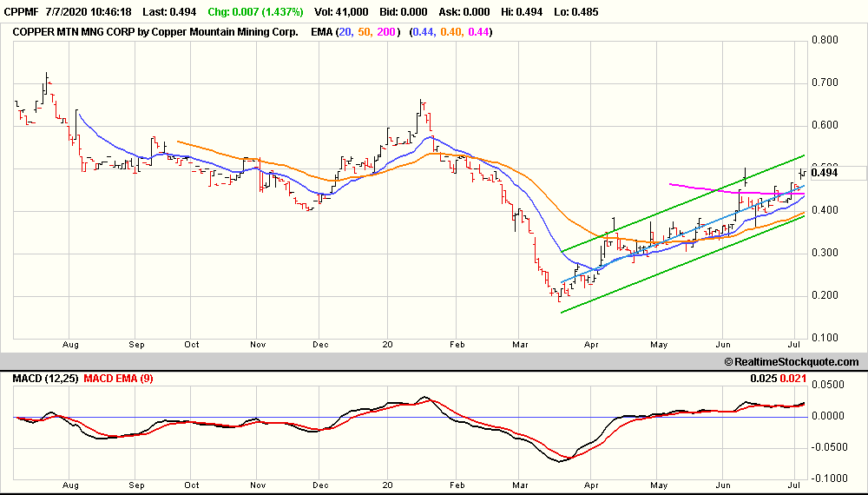Click Sep on the MACD panel axis
Screen dimensions: 868x495
(137, 485)
